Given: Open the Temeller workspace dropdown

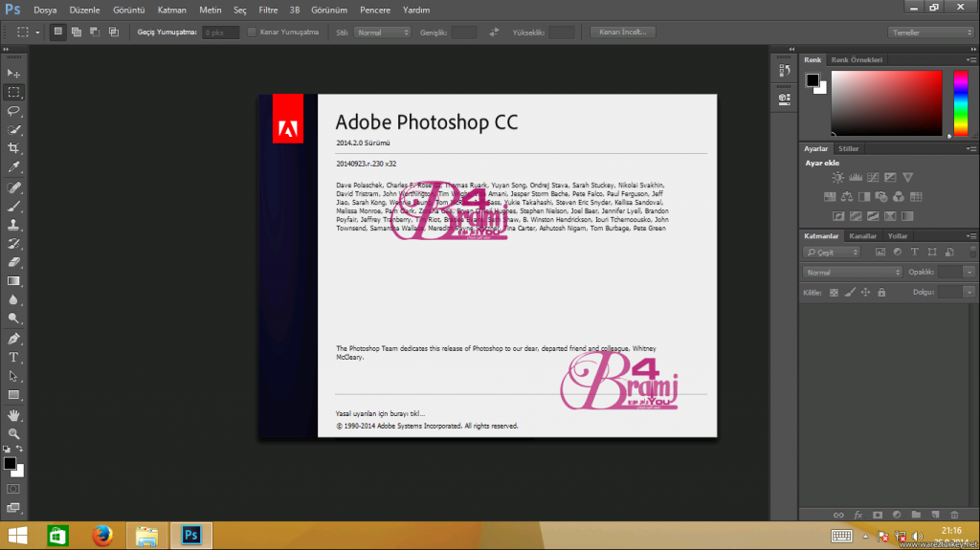Looking at the screenshot, I should (x=931, y=32).
